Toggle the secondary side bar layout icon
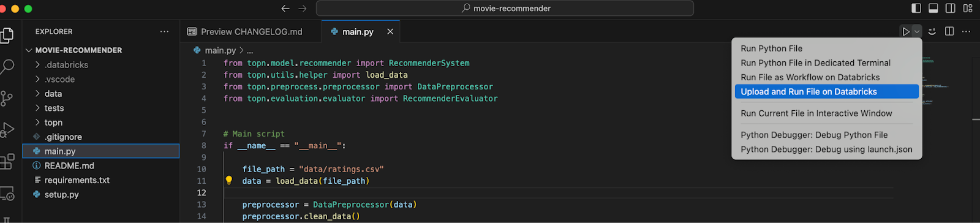 (x=951, y=8)
